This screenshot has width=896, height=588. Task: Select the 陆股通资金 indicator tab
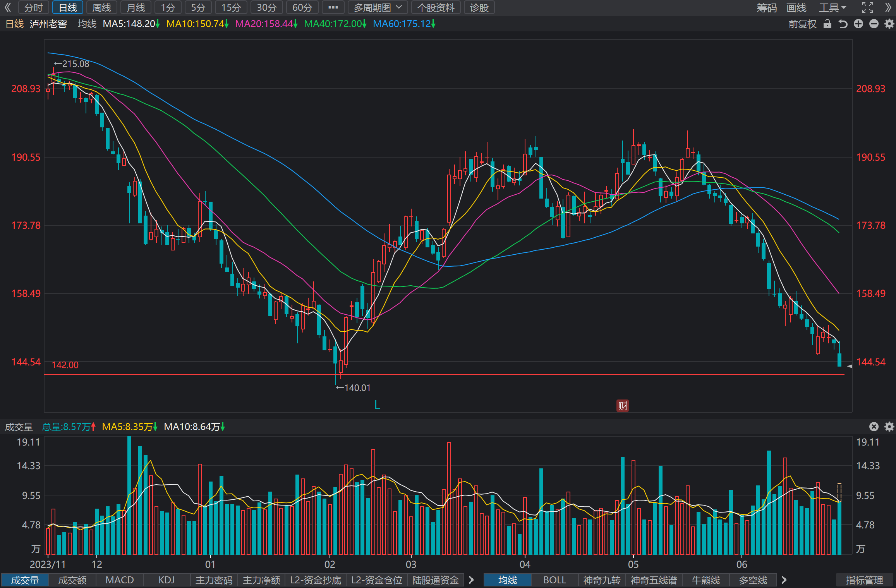coord(436,580)
